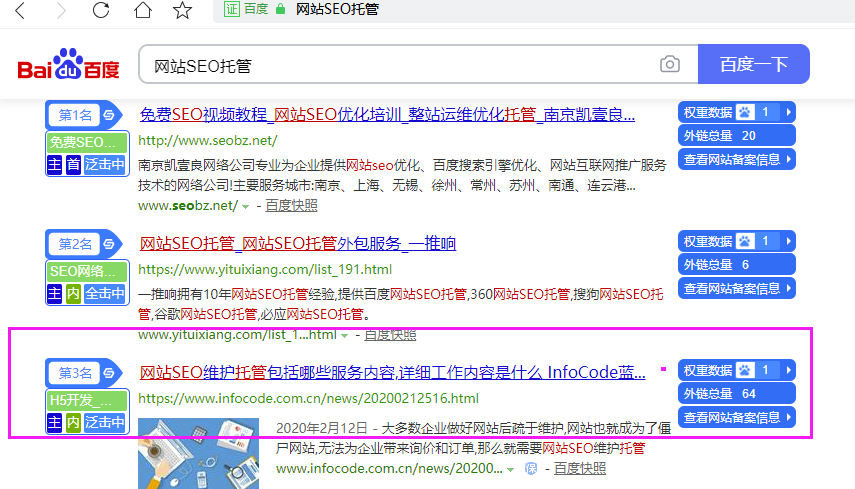Open the browser home page icon
855x489 pixels.
143,10
